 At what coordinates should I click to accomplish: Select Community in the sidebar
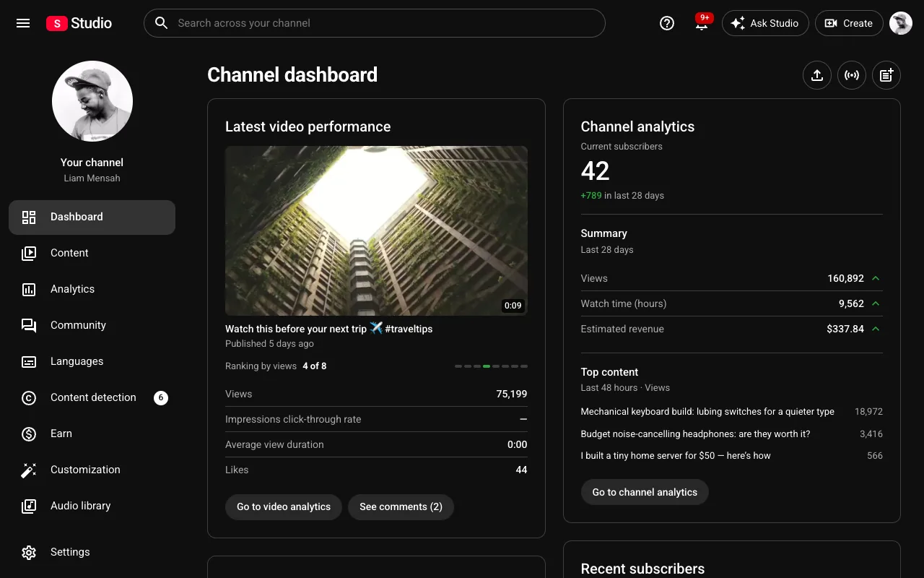point(92,325)
